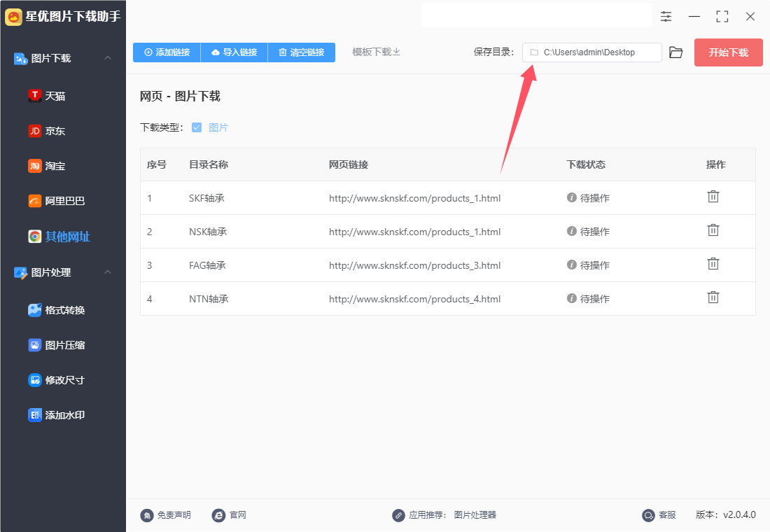Click the 图片下载 section icon
The height and width of the screenshot is (532, 770).
coord(20,59)
